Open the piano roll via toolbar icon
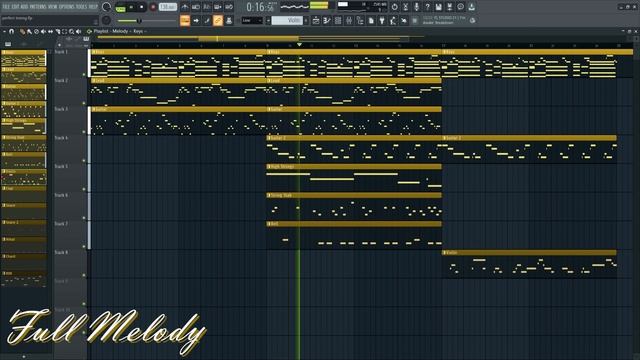The height and width of the screenshot is (360, 640). click(x=327, y=20)
